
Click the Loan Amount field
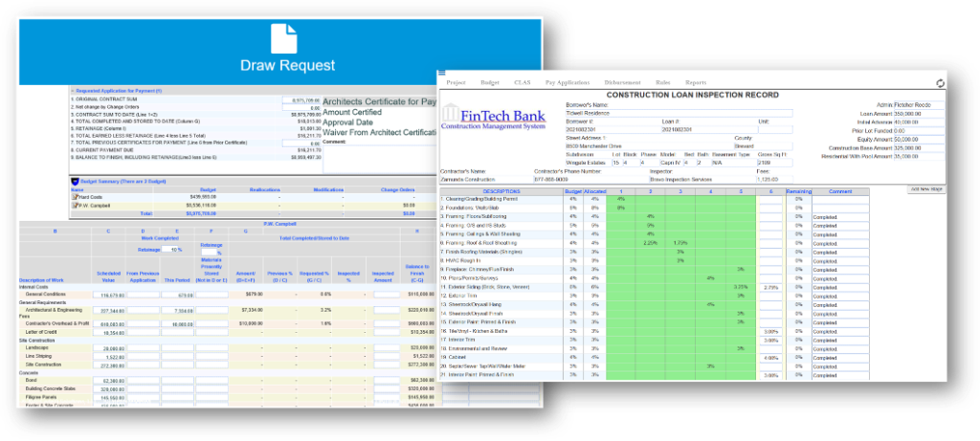click(904, 112)
